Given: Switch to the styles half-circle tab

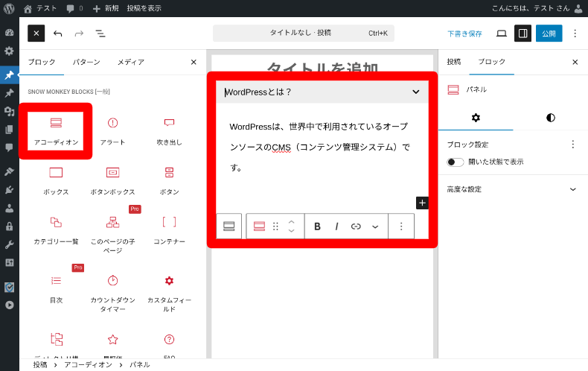Looking at the screenshot, I should pyautogui.click(x=550, y=118).
